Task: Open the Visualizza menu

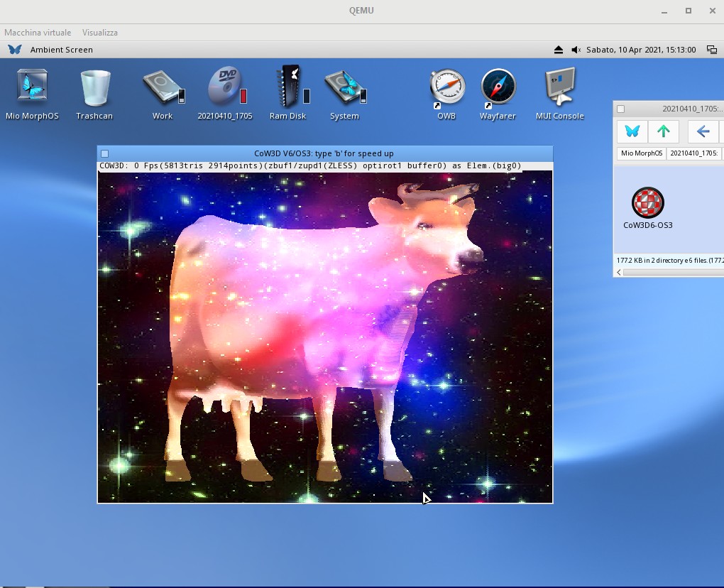Action: point(100,33)
